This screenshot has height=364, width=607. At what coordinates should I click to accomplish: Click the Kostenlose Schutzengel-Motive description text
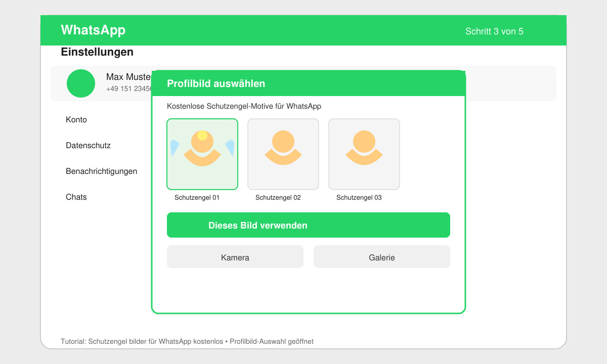[x=244, y=106]
